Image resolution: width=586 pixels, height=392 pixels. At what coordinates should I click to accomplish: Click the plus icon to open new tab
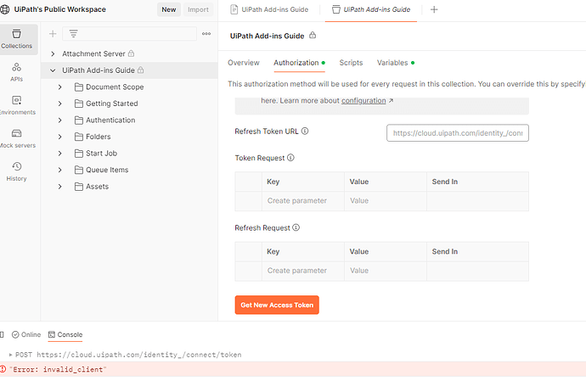tap(434, 9)
